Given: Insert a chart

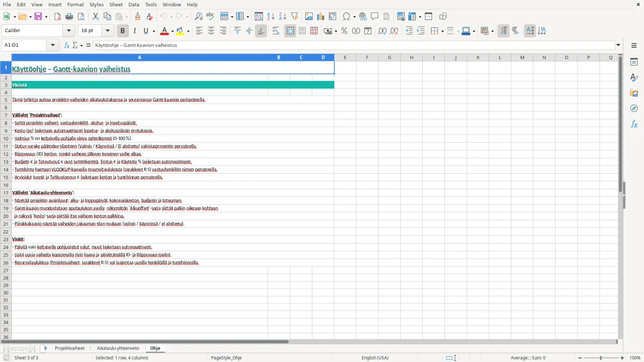Looking at the screenshot, I should tap(321, 17).
